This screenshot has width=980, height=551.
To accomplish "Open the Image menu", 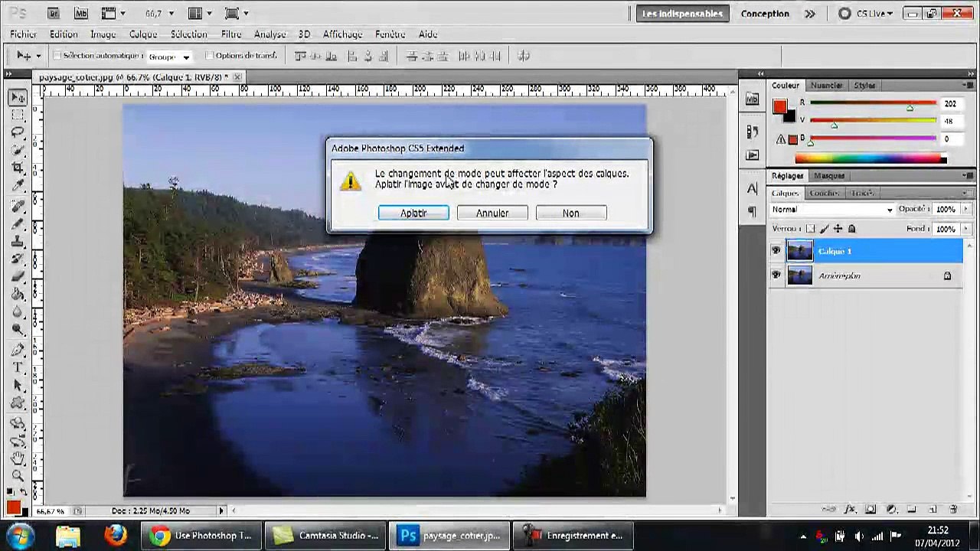I will pyautogui.click(x=103, y=34).
